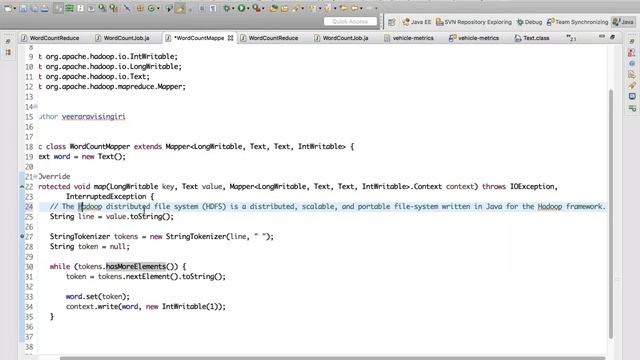The width and height of the screenshot is (640, 360).
Task: Toggle the breakpoint on line 27
Action: tap(22, 236)
